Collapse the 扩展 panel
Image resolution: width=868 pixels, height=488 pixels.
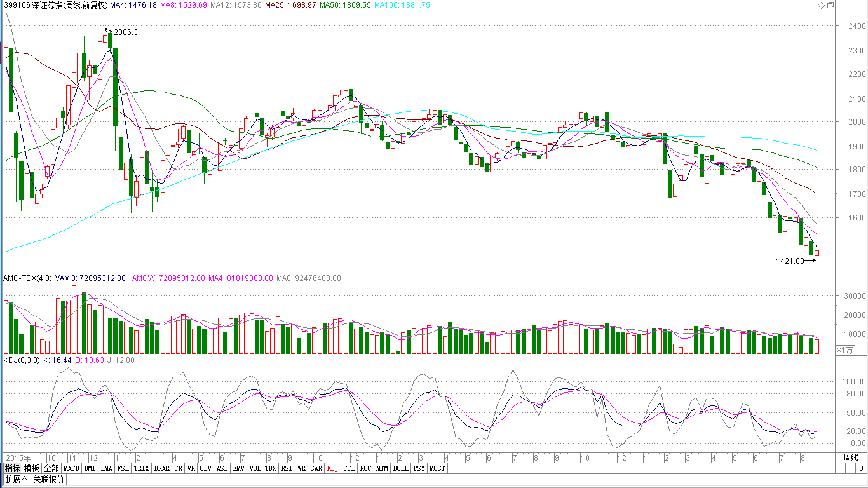click(x=17, y=479)
